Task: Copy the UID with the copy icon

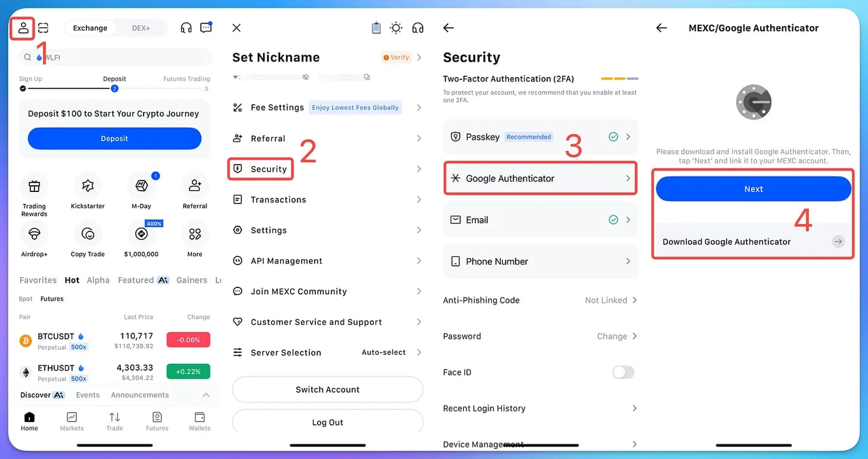Action: 367,77
